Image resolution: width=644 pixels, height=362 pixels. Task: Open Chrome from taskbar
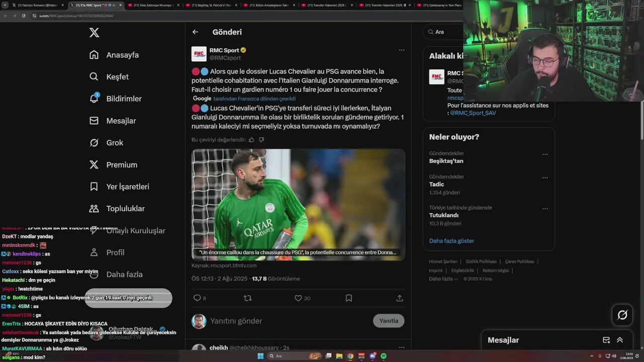point(350,356)
